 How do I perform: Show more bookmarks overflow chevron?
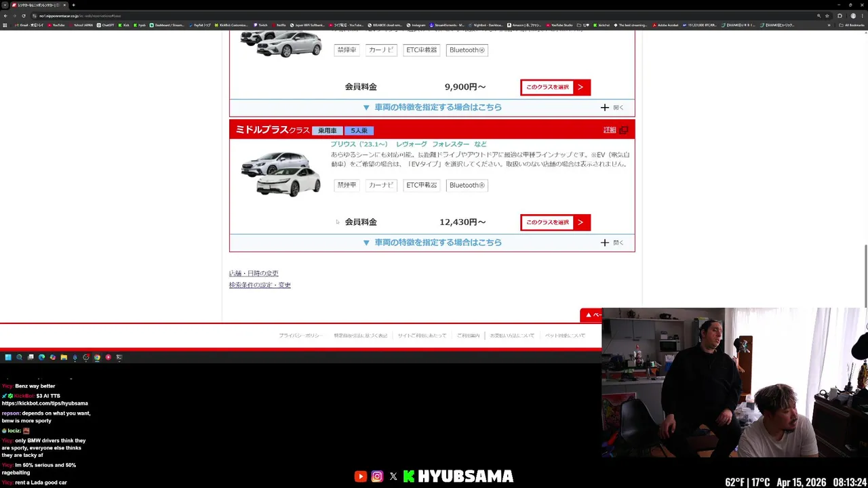829,25
